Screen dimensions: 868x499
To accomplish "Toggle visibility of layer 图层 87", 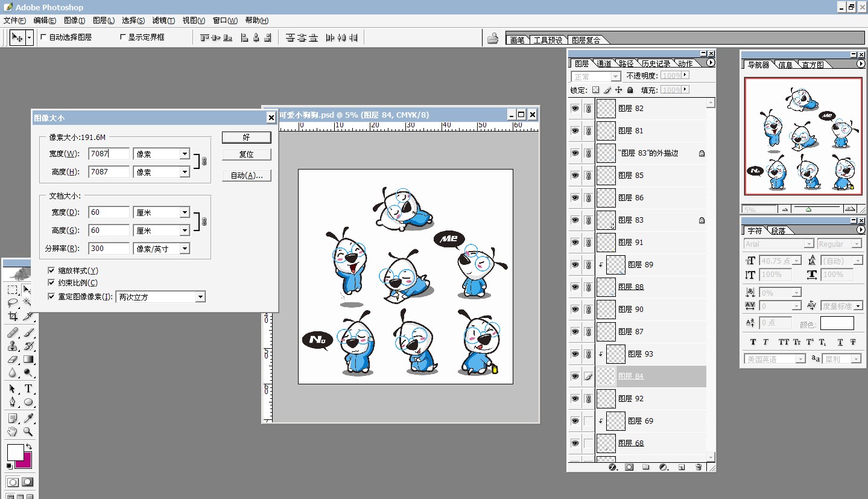I will [575, 332].
